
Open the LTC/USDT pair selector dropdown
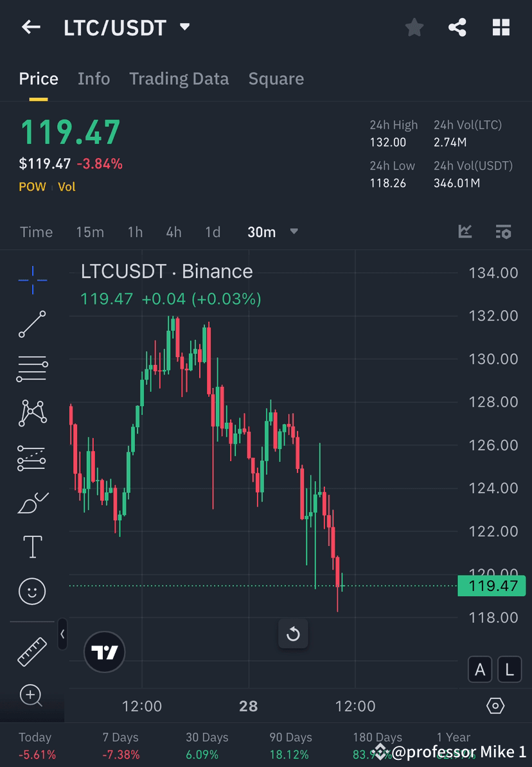pyautogui.click(x=184, y=28)
